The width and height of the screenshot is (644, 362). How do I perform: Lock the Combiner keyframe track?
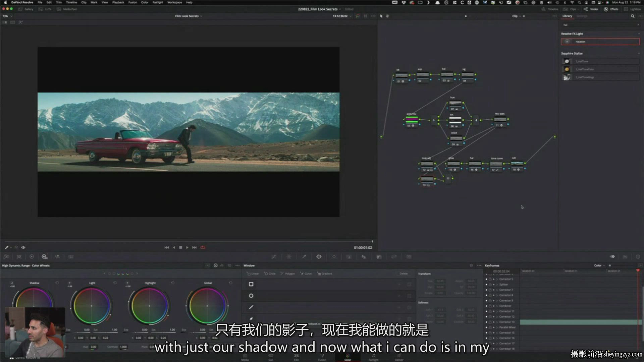490,306
